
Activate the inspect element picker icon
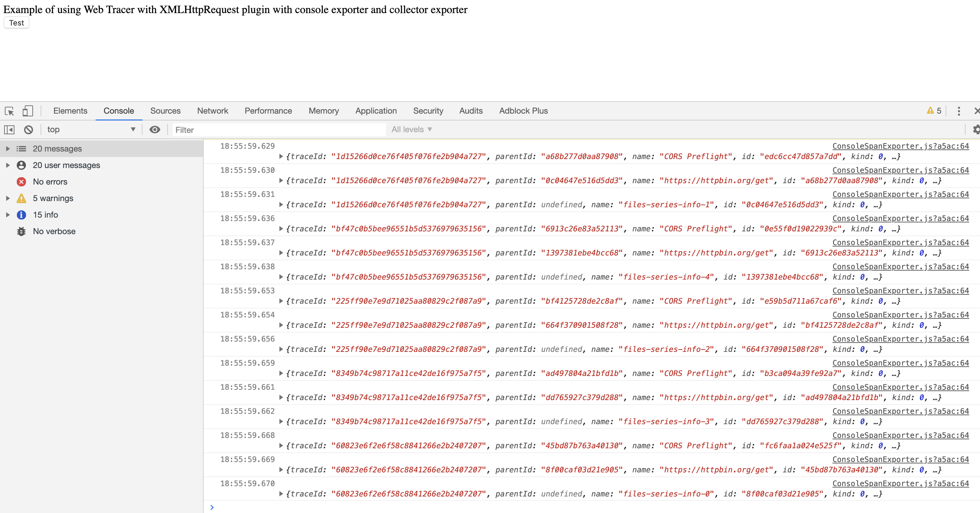click(9, 111)
